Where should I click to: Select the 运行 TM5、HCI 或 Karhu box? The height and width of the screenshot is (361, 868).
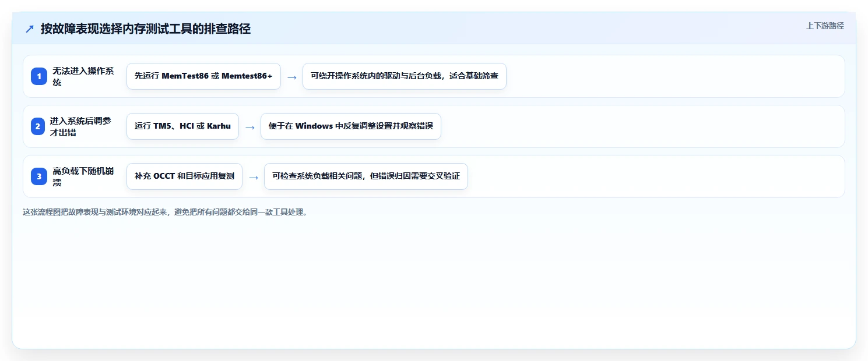[x=182, y=126]
